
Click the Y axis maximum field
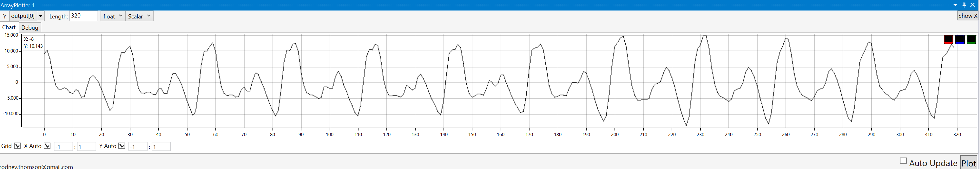[161, 146]
